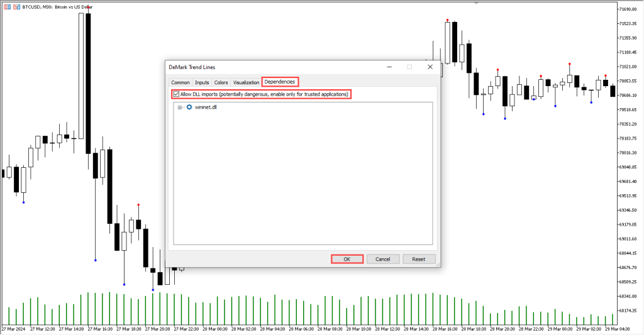Open the Inputs tab
Screen dimensions: 644x335
click(202, 82)
